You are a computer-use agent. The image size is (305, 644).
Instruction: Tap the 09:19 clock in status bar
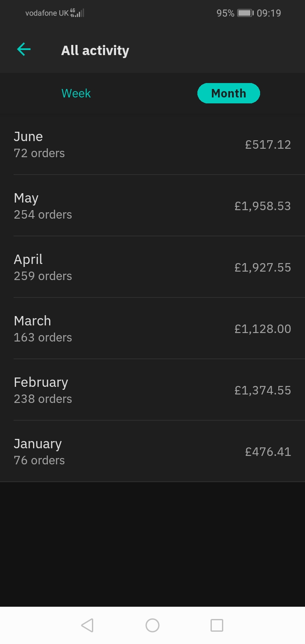269,13
